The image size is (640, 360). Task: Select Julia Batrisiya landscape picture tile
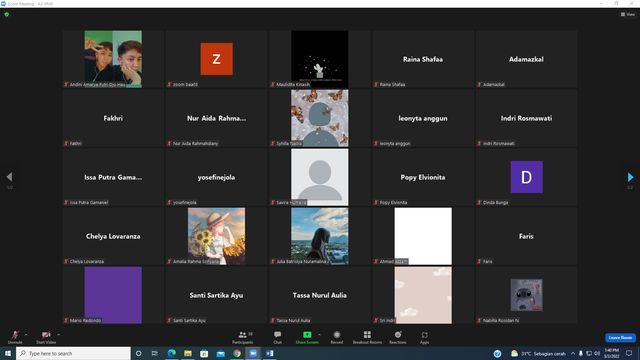(320, 236)
